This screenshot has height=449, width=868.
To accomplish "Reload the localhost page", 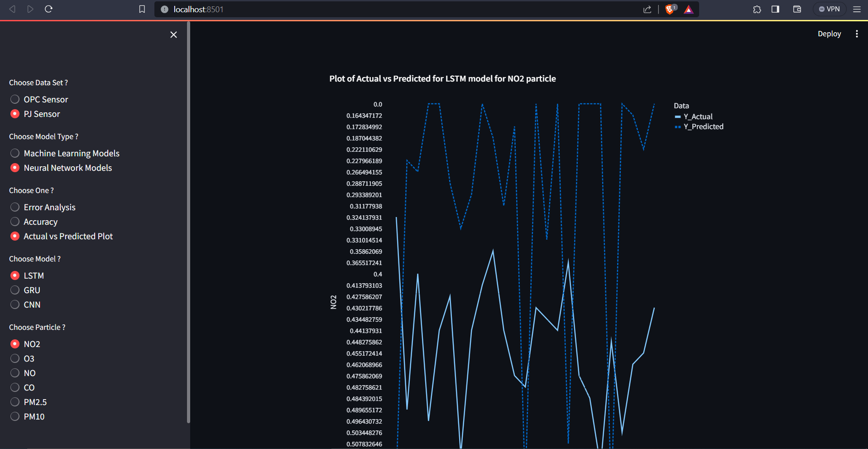I will [x=49, y=9].
